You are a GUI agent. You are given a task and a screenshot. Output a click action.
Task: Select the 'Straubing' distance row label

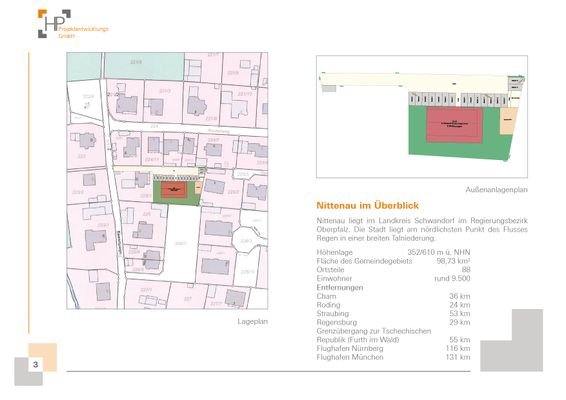333,313
